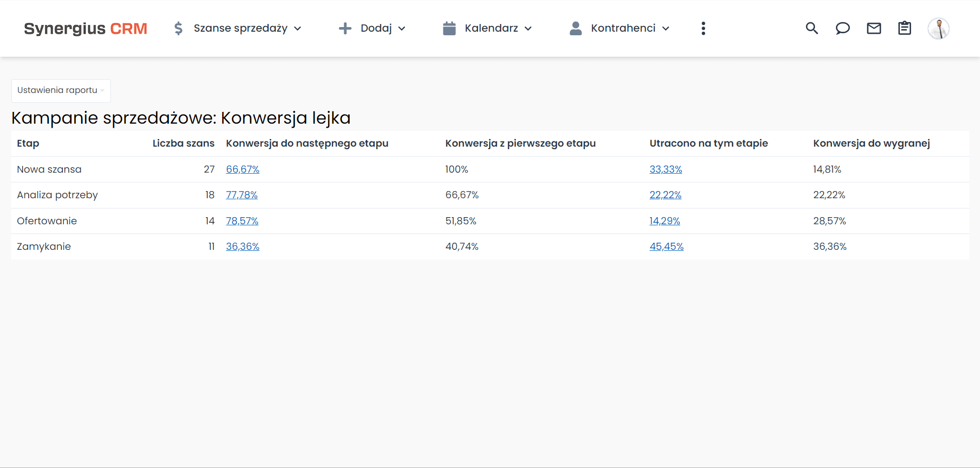Click the Synergius CRM logo
980x468 pixels.
click(x=85, y=29)
